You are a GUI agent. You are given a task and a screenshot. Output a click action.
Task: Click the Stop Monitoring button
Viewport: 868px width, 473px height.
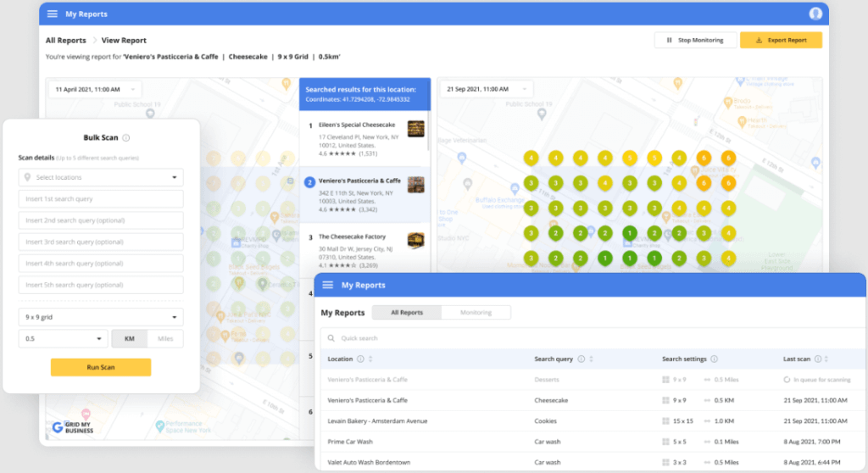pyautogui.click(x=694, y=40)
